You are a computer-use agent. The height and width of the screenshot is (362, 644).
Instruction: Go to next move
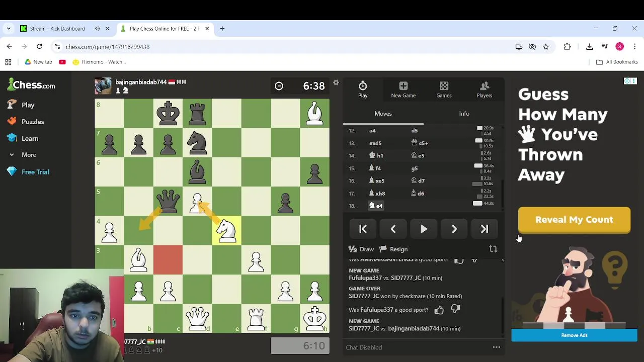tap(454, 229)
